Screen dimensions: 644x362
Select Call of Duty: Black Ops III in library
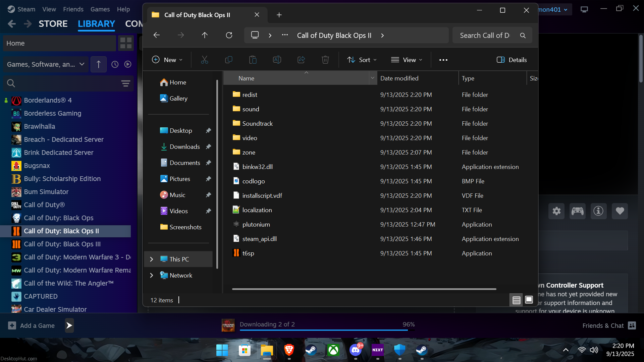(62, 244)
